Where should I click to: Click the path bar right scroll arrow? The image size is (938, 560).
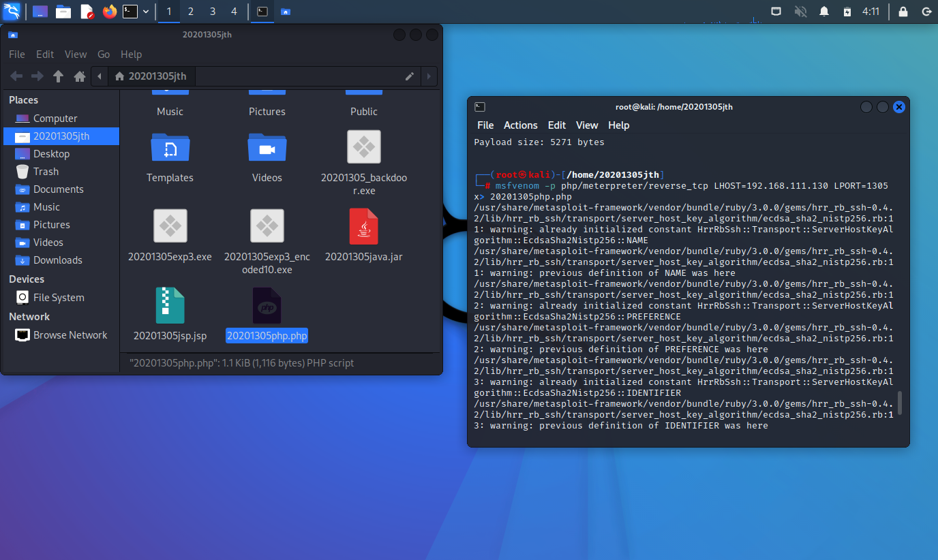pos(429,76)
